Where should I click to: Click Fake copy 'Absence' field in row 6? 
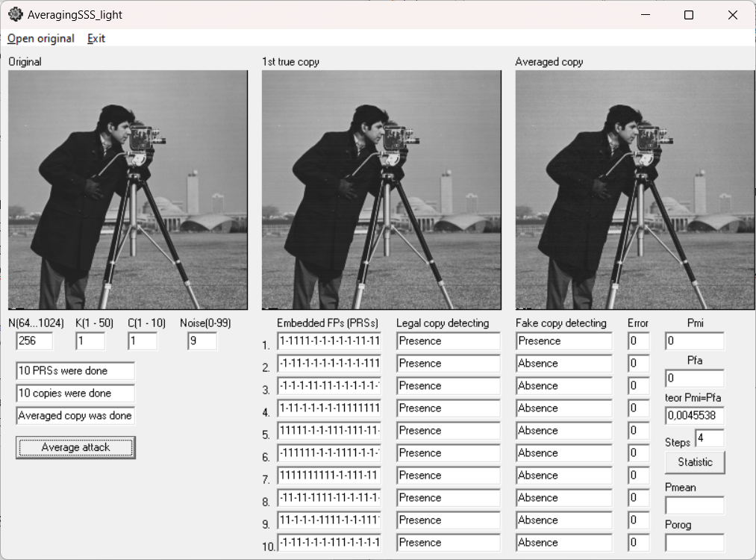[x=564, y=453]
